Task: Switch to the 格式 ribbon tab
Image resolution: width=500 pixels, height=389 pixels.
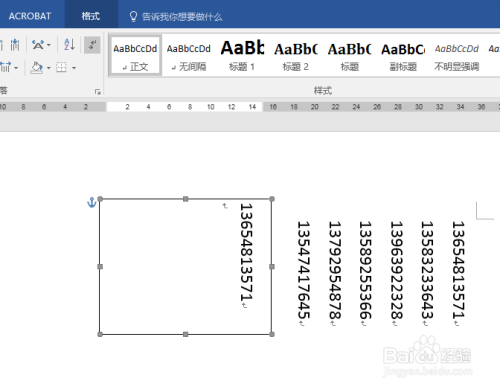Action: pyautogui.click(x=91, y=16)
